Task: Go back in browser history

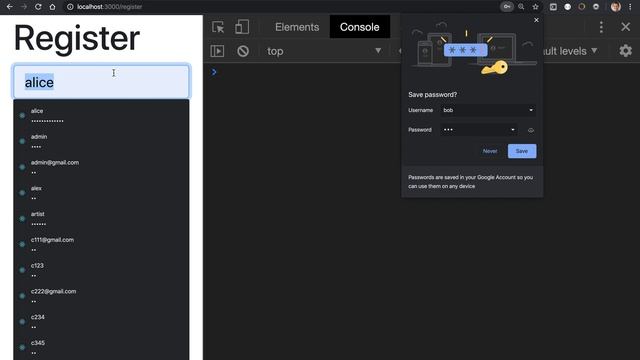Action: coord(9,7)
